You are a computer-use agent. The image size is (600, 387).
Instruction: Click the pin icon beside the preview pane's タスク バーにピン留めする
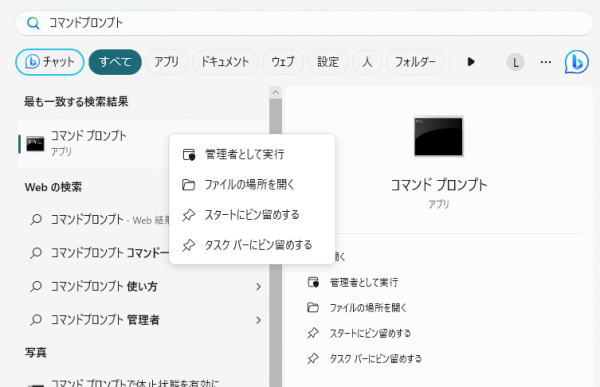313,359
